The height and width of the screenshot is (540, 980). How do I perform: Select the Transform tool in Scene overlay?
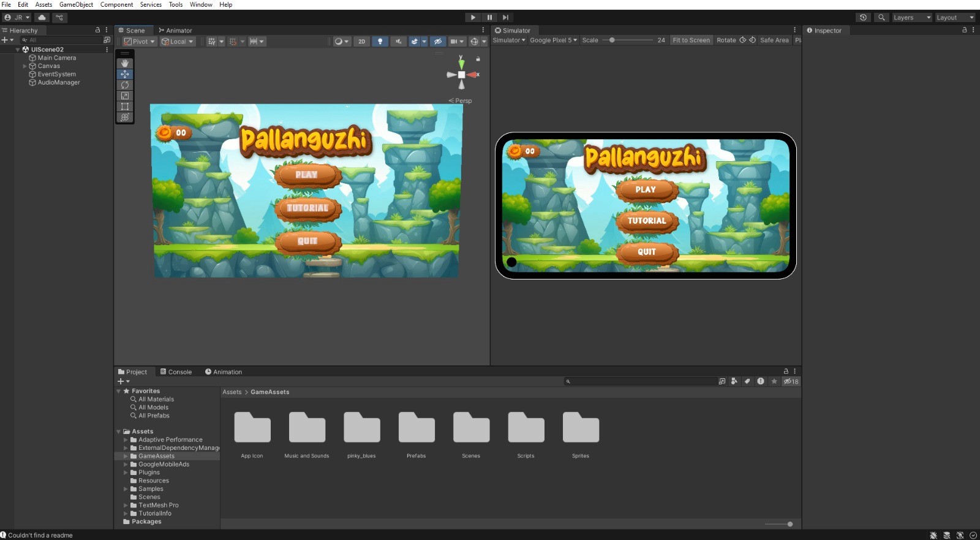click(x=125, y=117)
